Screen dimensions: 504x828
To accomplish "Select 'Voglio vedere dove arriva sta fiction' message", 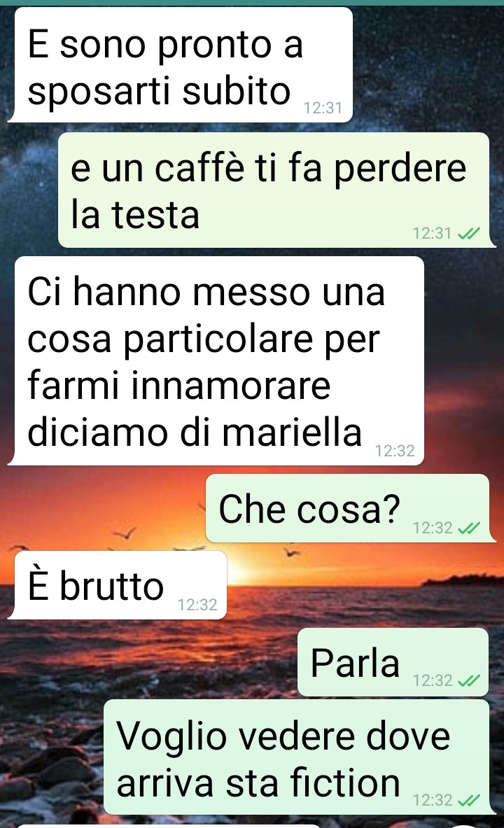I will tap(300, 757).
